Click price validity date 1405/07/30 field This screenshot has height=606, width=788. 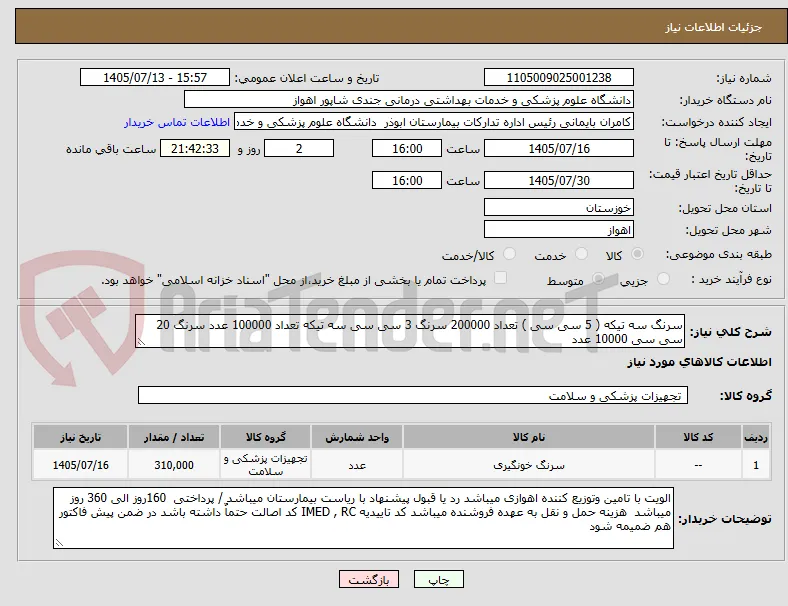coord(559,180)
